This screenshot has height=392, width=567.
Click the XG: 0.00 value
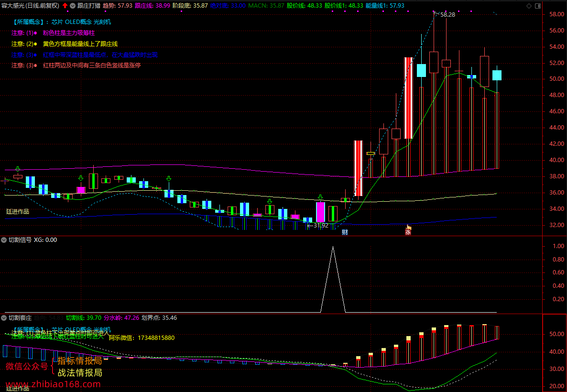45,240
